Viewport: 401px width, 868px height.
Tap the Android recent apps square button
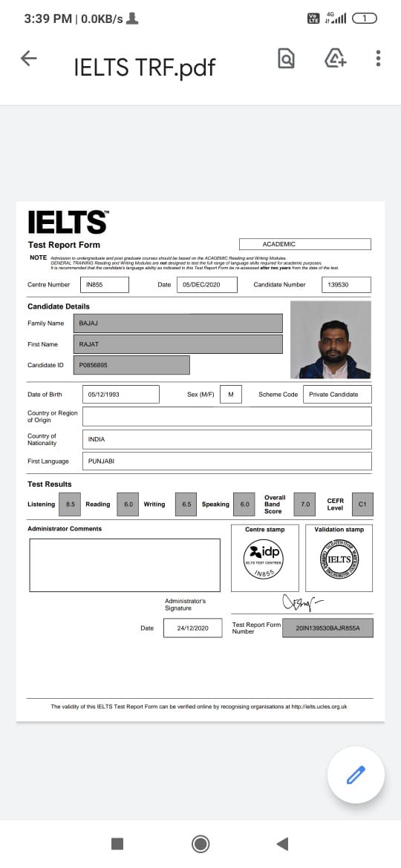pos(117,844)
